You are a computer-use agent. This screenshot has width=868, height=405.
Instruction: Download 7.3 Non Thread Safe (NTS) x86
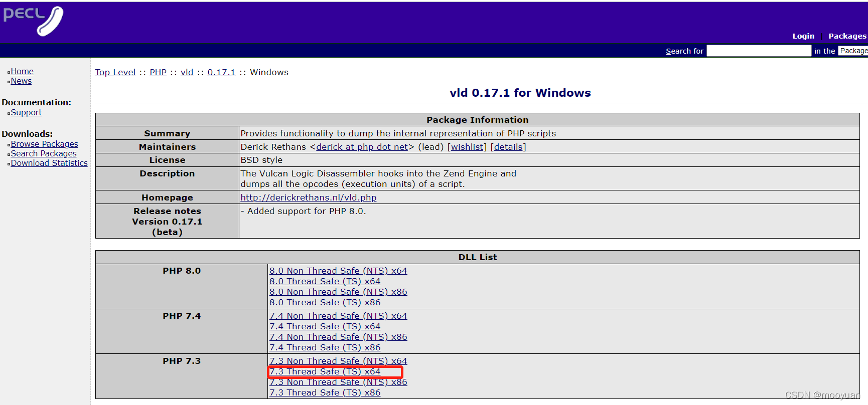coord(338,382)
